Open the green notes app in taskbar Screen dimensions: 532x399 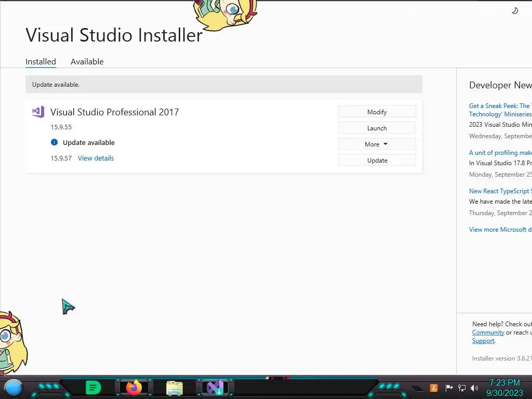tap(93, 388)
